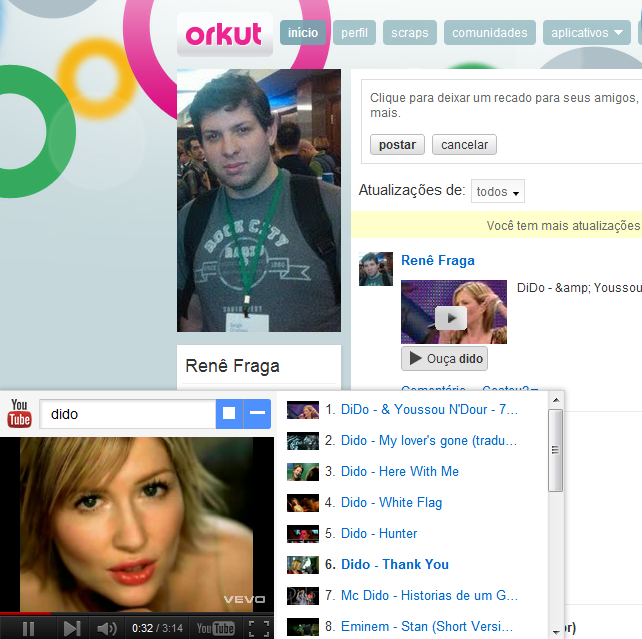Enter fullscreen video mode
The height and width of the screenshot is (639, 642).
point(259,628)
